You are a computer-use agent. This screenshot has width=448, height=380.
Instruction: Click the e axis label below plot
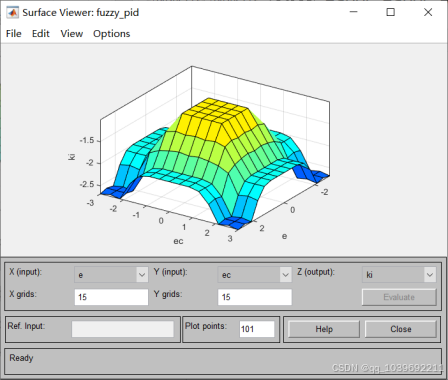click(x=284, y=236)
